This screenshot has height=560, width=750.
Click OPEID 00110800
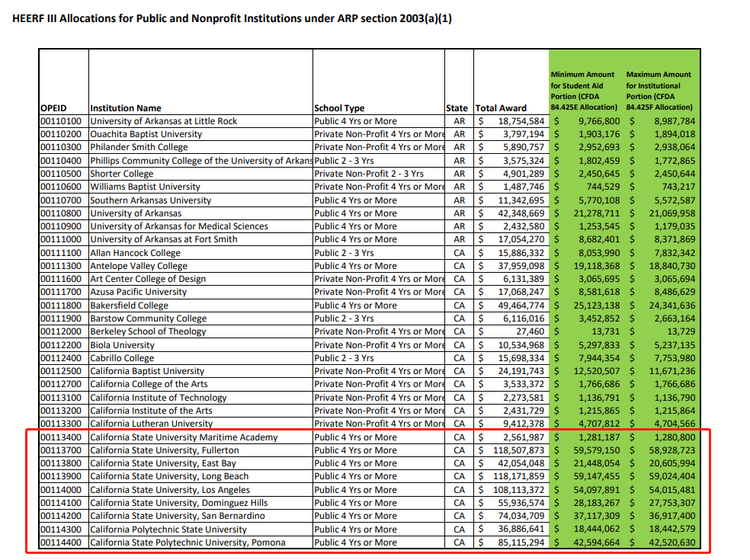pos(61,213)
